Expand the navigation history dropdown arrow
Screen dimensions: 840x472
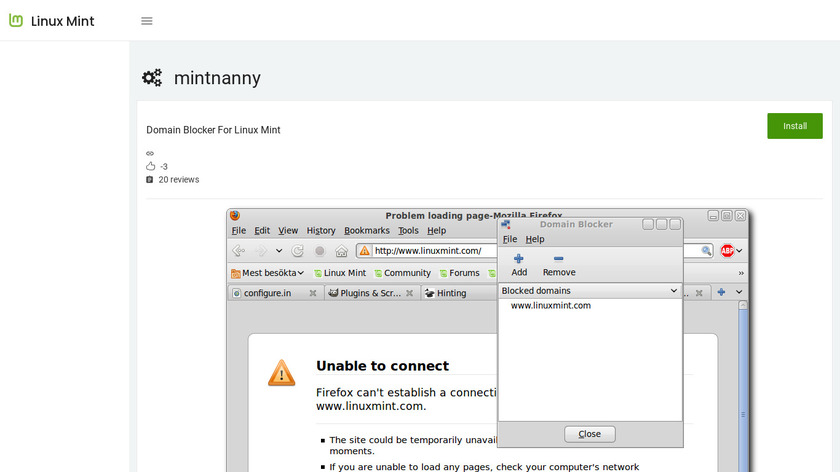279,251
